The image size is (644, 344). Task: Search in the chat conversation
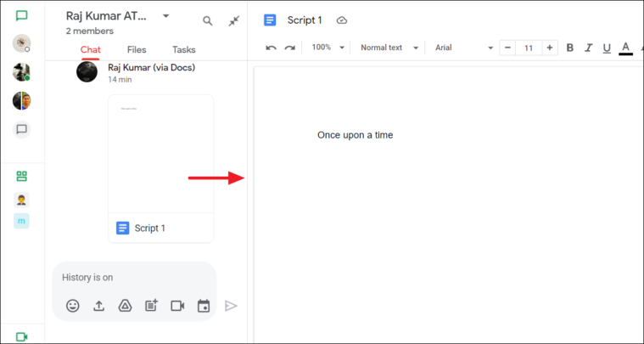[208, 21]
